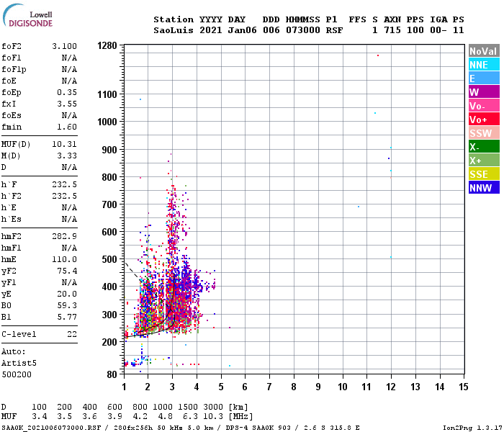Click the 1100 height axis label
The width and height of the screenshot is (504, 432).
107,94
